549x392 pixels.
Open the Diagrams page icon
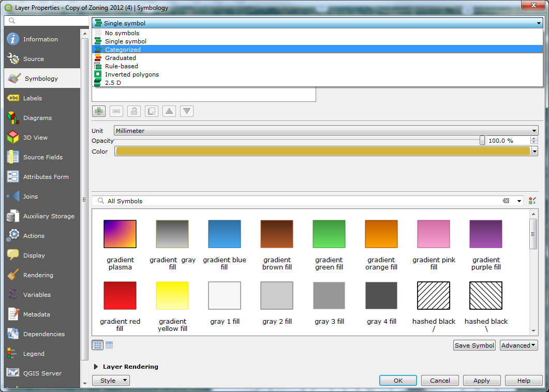pyautogui.click(x=13, y=118)
